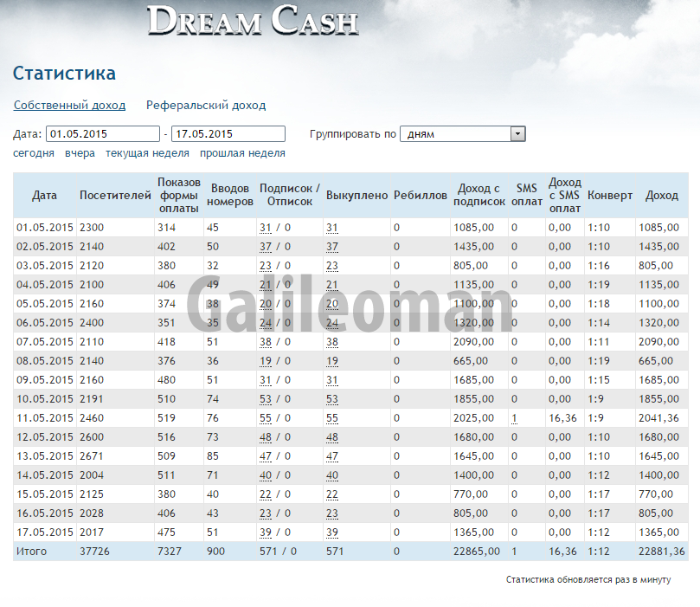
Task: Switch to 'Реферальский доход' tab
Action: tap(206, 106)
